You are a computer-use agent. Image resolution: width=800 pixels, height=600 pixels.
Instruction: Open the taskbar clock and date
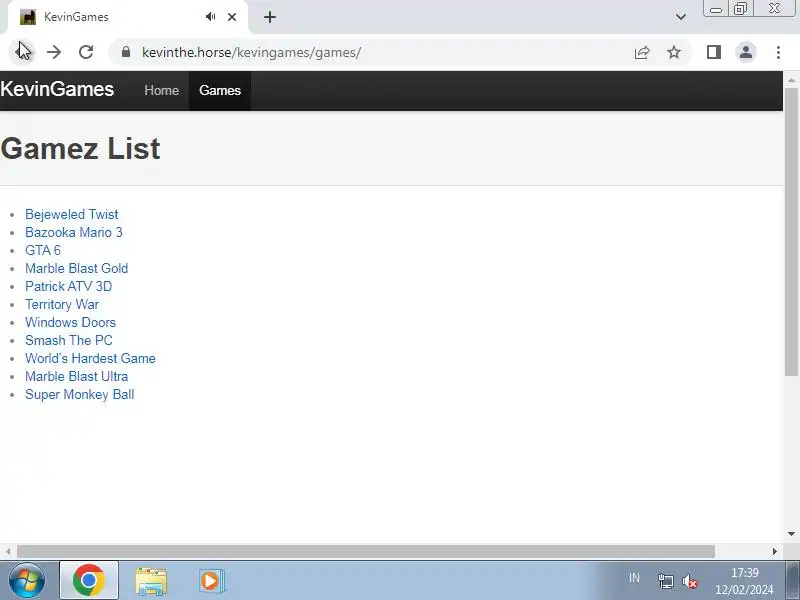744,581
